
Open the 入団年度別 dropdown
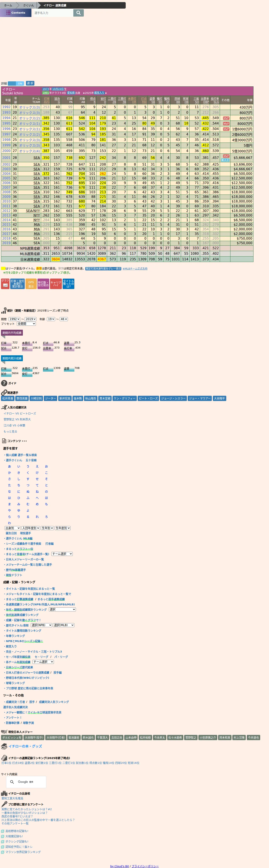[31, 528]
